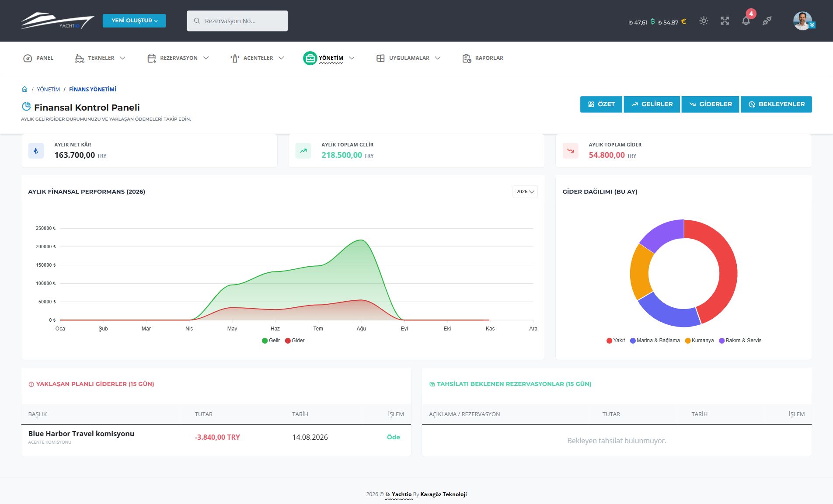Open the 2026 year selector
833x504 pixels.
525,191
